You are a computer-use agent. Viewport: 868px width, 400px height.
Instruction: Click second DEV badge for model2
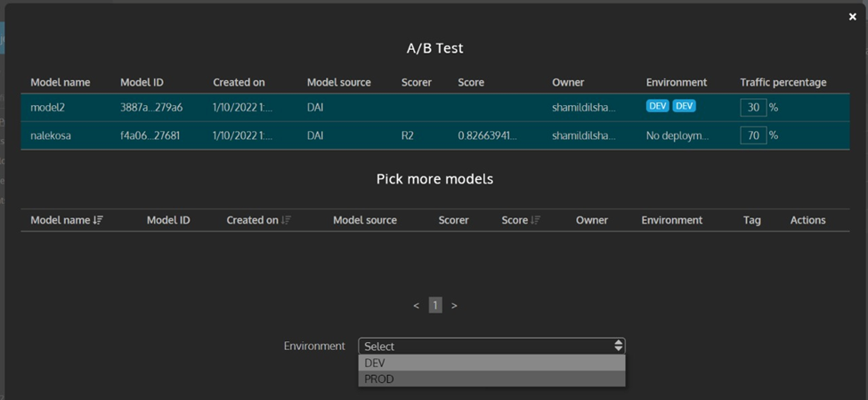coord(684,106)
